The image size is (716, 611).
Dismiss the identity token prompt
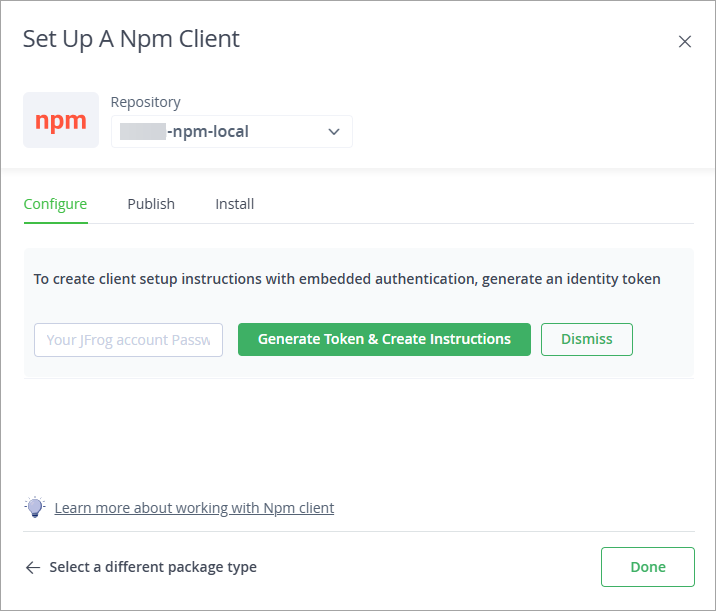(x=587, y=339)
